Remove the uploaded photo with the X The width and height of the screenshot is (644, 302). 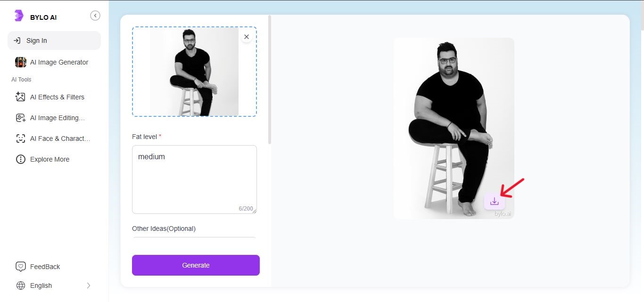coord(246,36)
